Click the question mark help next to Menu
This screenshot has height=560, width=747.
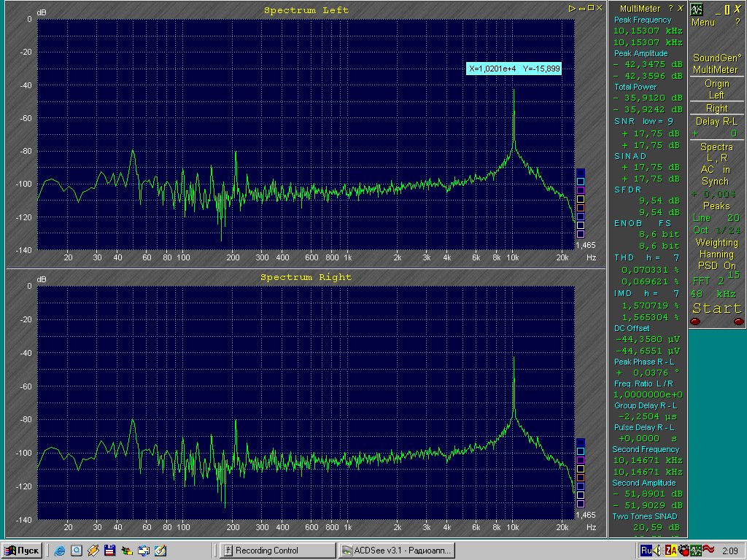pos(738,23)
